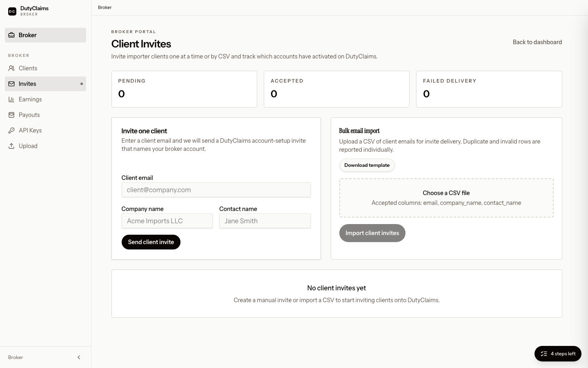
Task: Click Import client invites button
Action: 372,233
